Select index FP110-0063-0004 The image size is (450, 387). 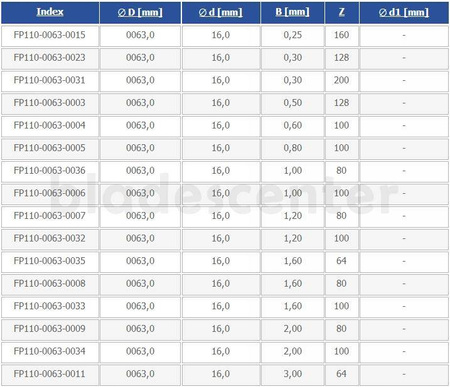[49, 125]
